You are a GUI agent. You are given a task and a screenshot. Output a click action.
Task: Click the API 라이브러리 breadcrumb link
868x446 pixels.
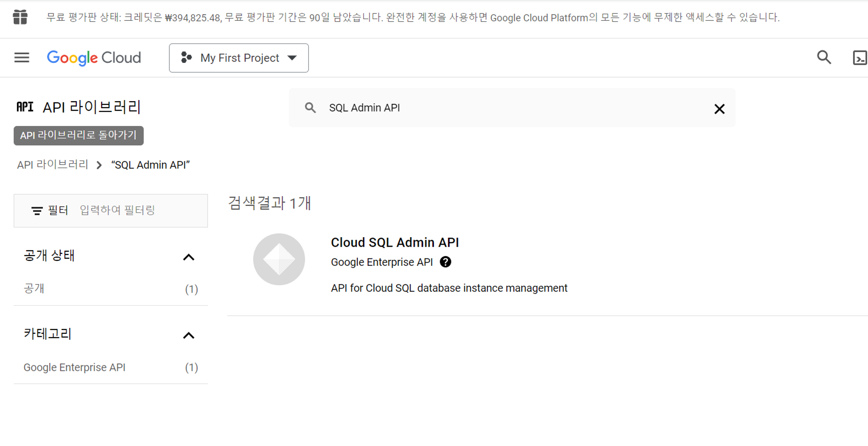(x=53, y=165)
